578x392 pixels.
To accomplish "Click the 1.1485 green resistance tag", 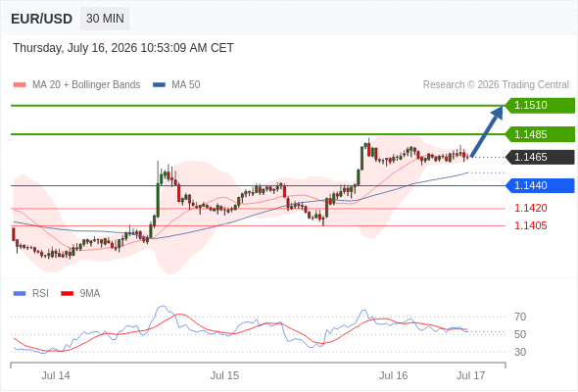I will click(x=540, y=134).
